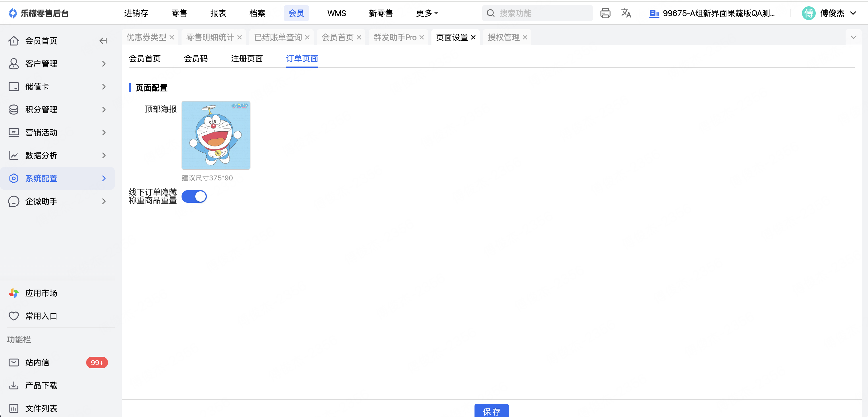868x417 pixels.
Task: Toggle 线下订单隐藏称重商品重量 switch
Action: [x=194, y=196]
